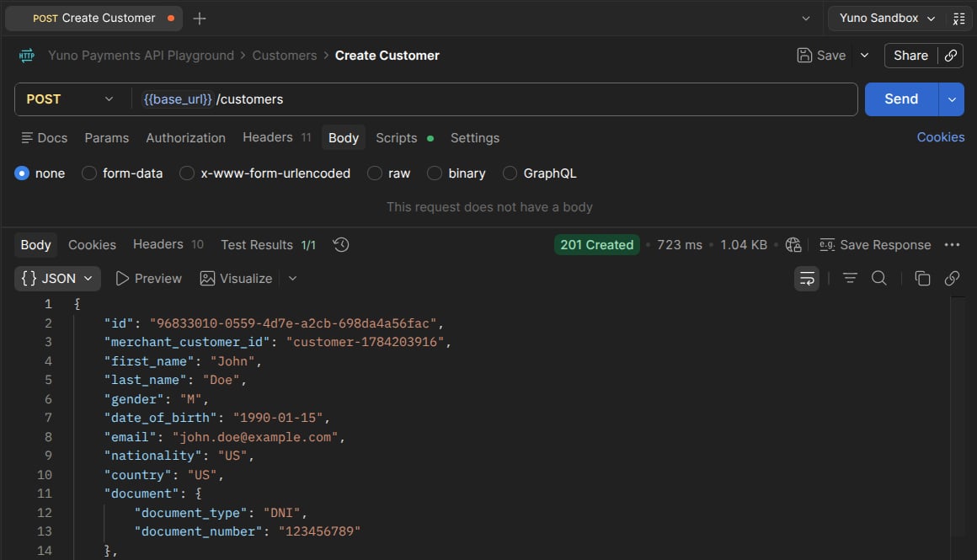The width and height of the screenshot is (977, 560).
Task: Open the Cookies link
Action: pyautogui.click(x=940, y=137)
